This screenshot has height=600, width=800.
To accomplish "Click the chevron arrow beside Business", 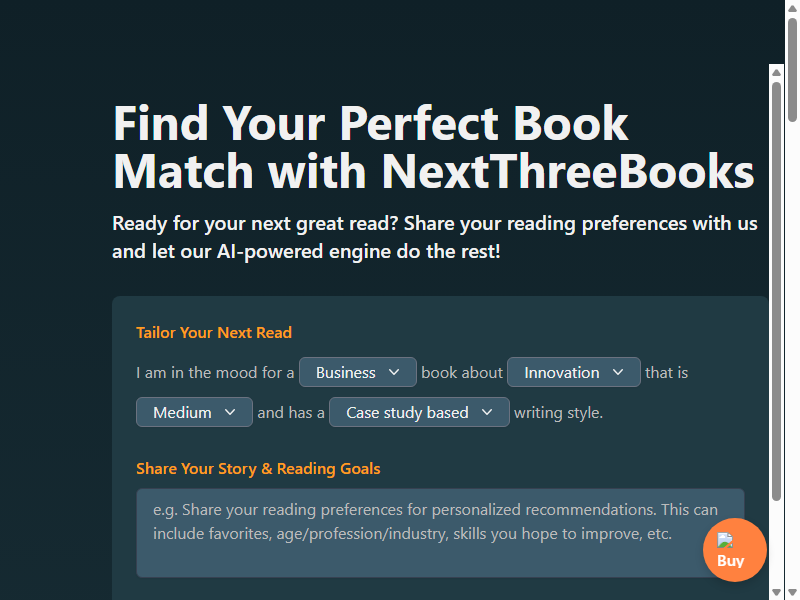I will pos(394,372).
